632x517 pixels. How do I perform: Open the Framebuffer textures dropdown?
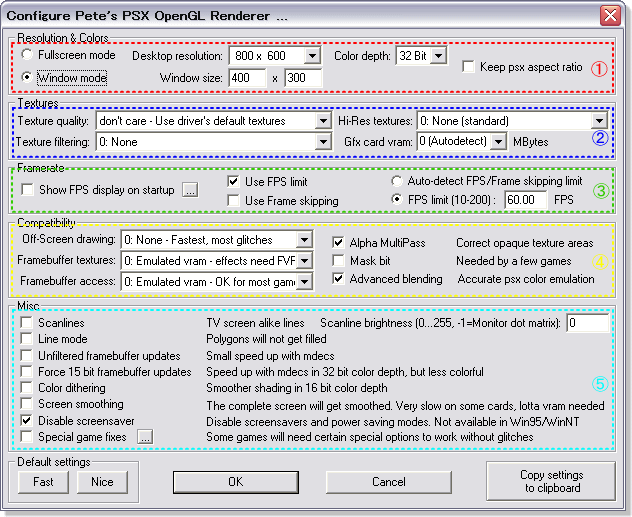(304, 261)
